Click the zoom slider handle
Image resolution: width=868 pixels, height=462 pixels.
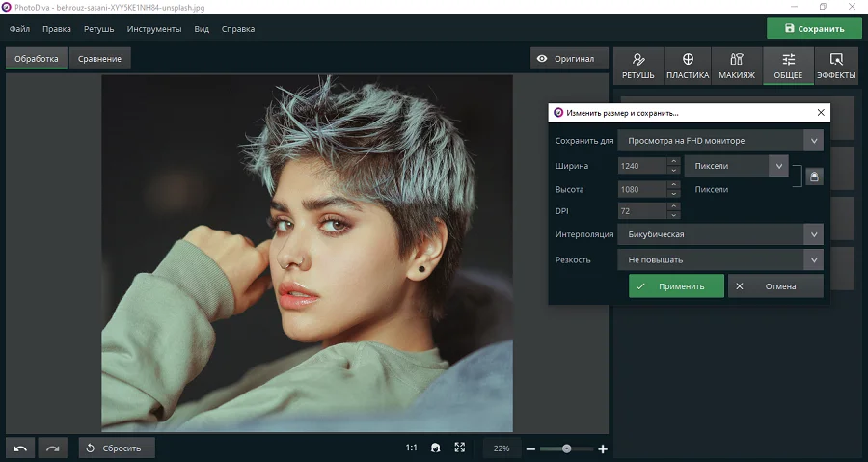point(566,448)
